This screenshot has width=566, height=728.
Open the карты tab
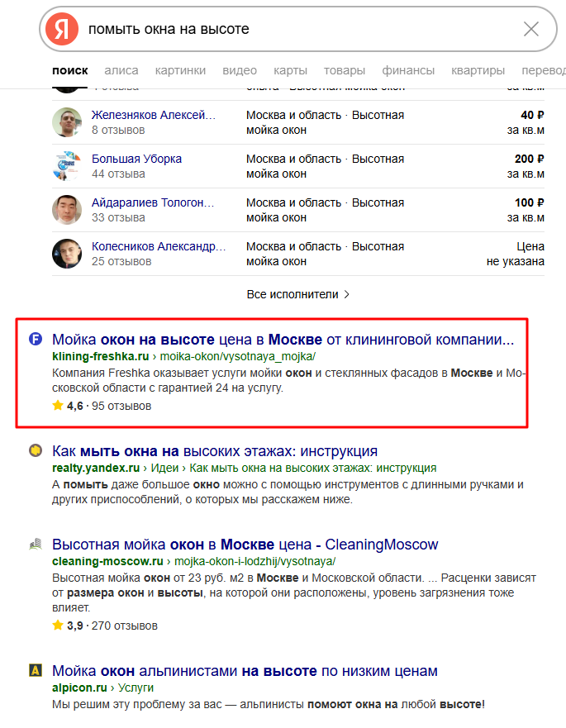(x=290, y=70)
